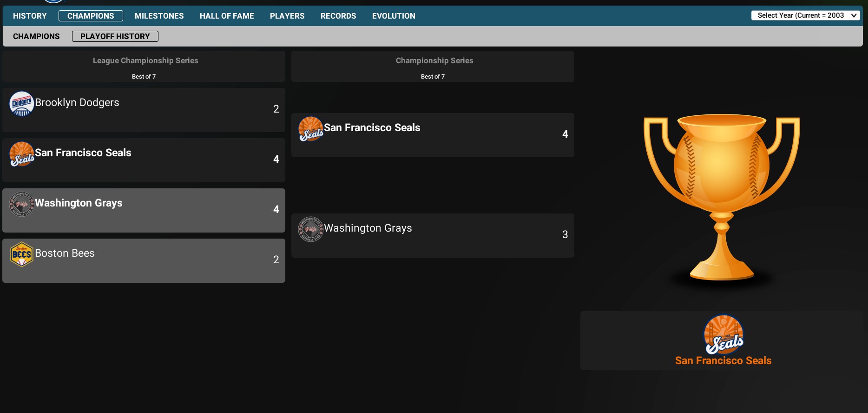Click the Grays logo in Championship Series
This screenshot has width=868, height=413.
click(x=311, y=229)
